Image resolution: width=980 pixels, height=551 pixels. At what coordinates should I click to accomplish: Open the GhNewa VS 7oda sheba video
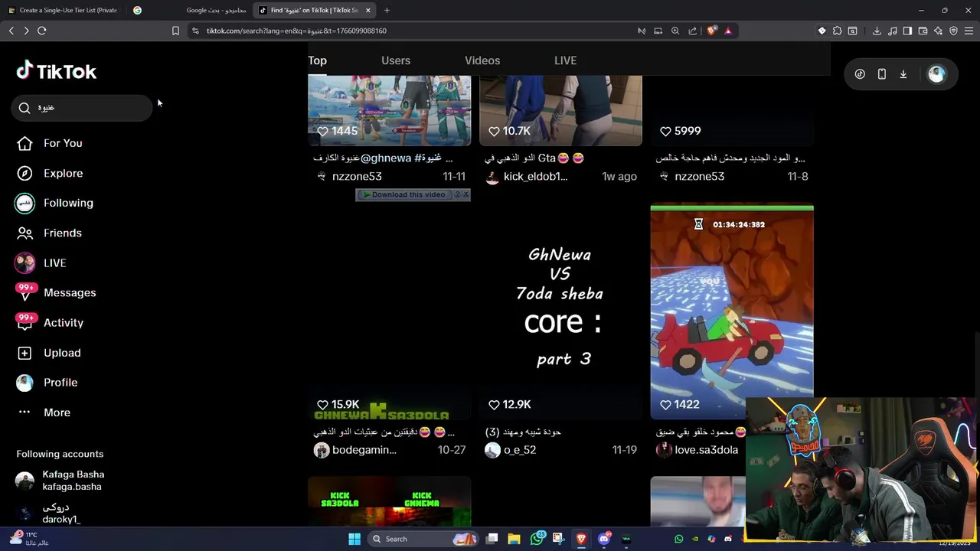(560, 311)
